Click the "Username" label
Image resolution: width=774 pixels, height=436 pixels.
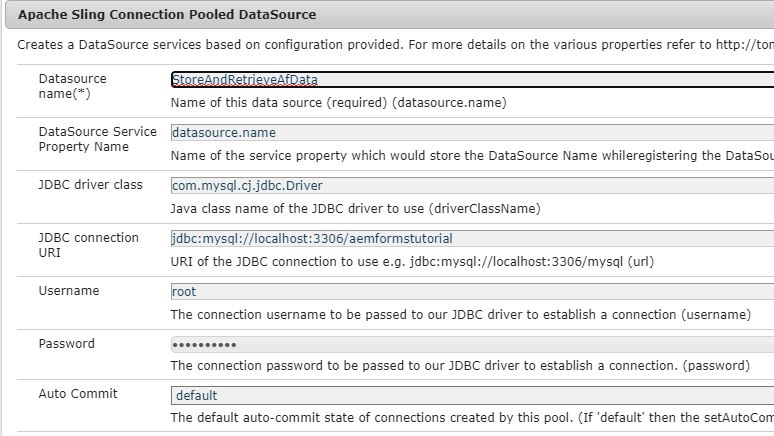69,291
